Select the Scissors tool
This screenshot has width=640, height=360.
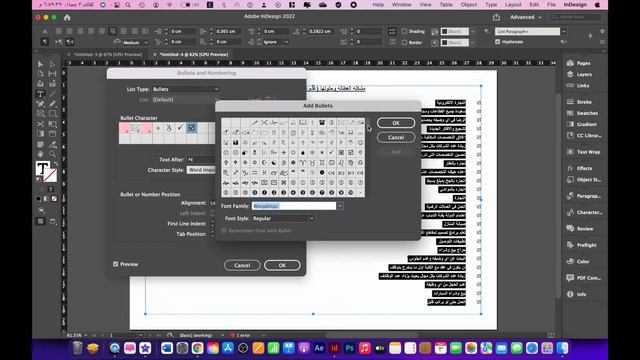[40, 124]
